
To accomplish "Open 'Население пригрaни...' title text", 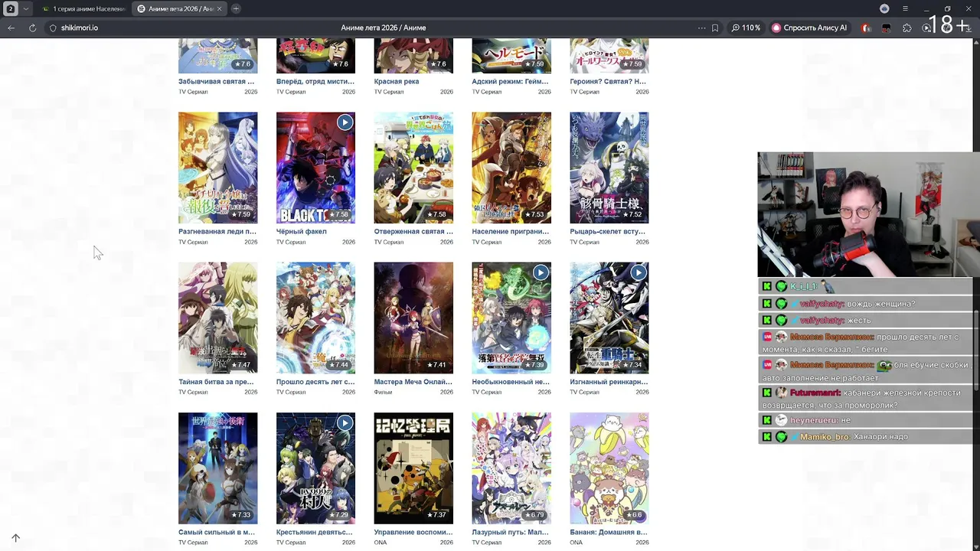I will 511,231.
